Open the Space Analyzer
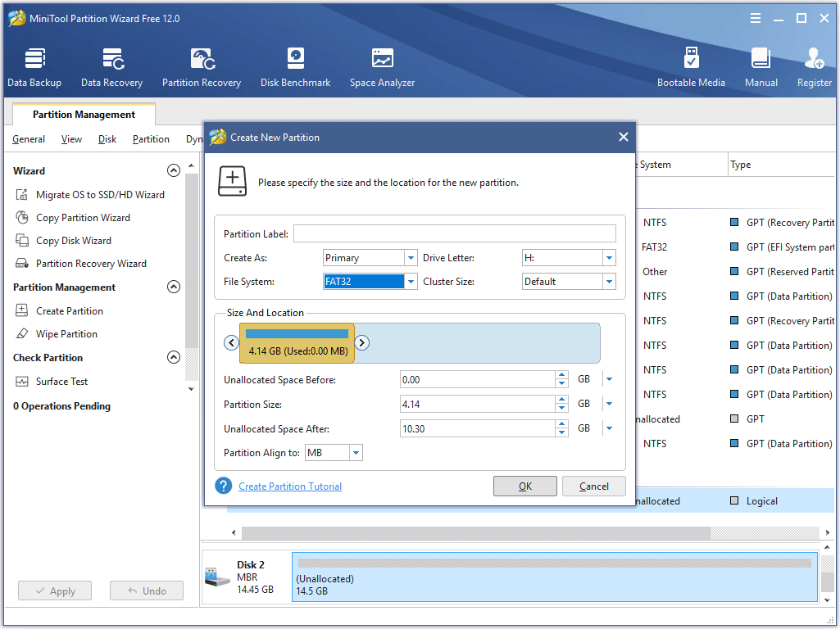840x629 pixels. tap(382, 67)
